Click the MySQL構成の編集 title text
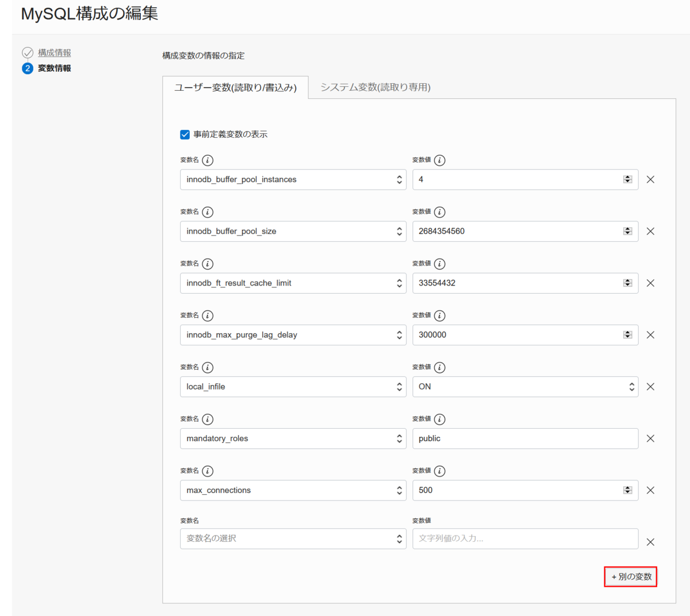 click(90, 13)
